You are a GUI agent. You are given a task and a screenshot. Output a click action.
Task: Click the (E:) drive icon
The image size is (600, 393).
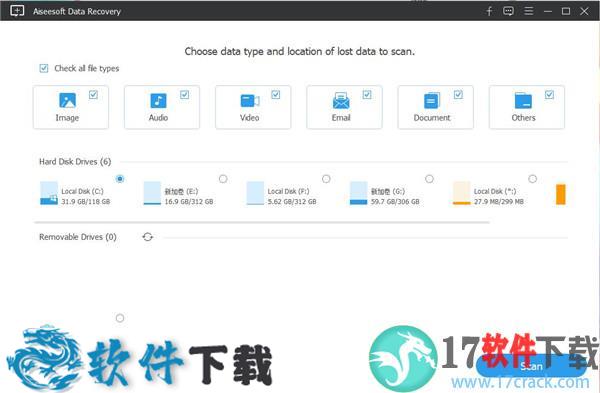pyautogui.click(x=152, y=193)
